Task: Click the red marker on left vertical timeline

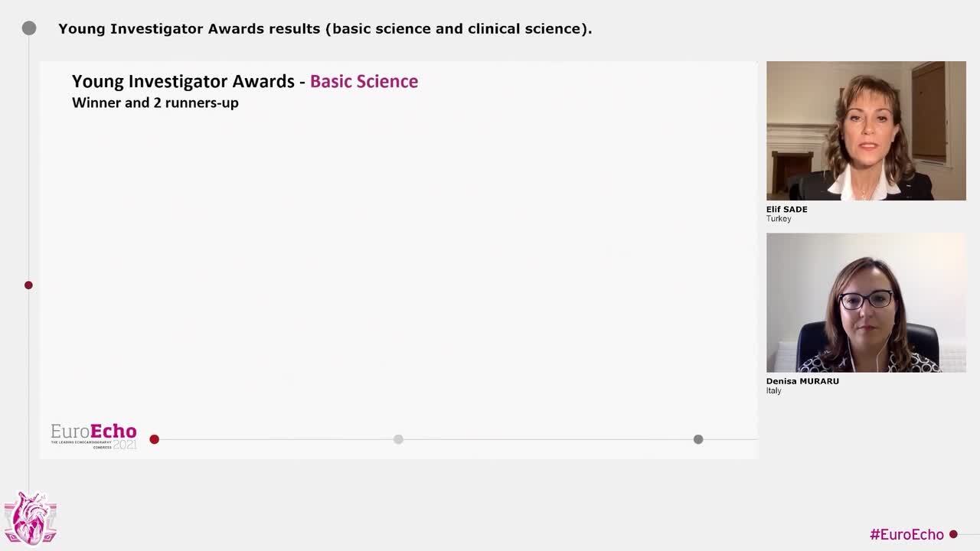Action: pos(28,285)
